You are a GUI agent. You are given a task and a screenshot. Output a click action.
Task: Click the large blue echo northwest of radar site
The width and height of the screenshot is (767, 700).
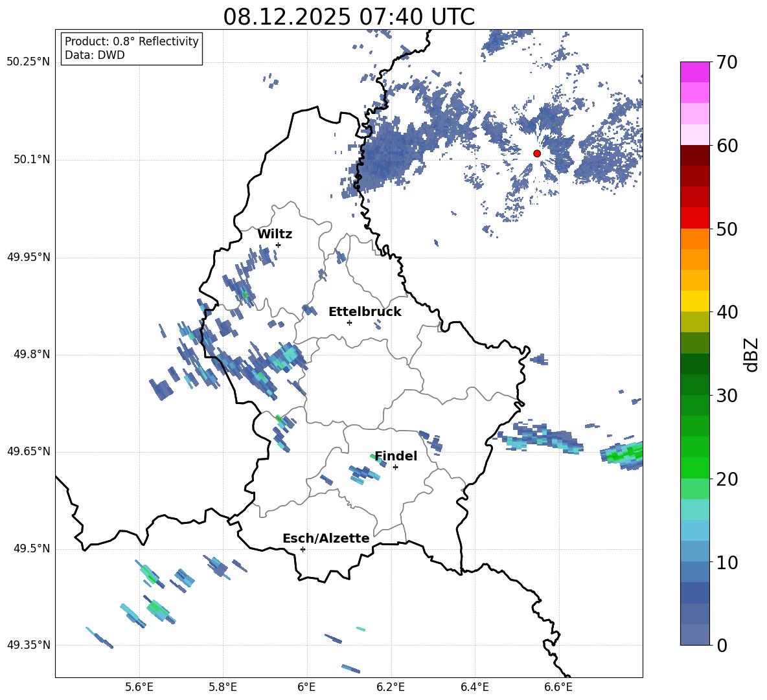tap(391, 154)
